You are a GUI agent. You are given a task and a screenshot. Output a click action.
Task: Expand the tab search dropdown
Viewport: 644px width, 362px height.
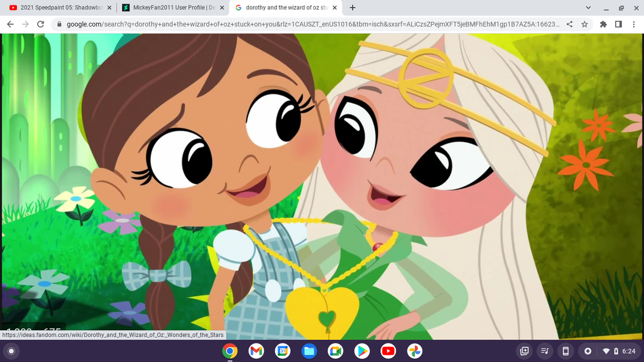589,8
